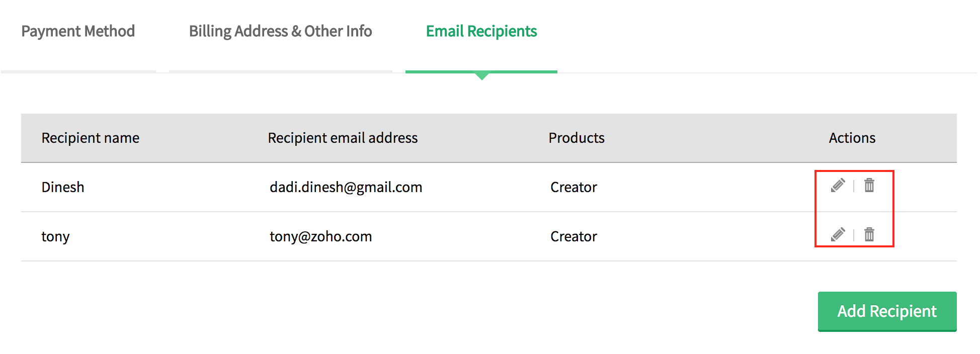Click the Add Recipient button
The width and height of the screenshot is (980, 354).
tap(887, 311)
